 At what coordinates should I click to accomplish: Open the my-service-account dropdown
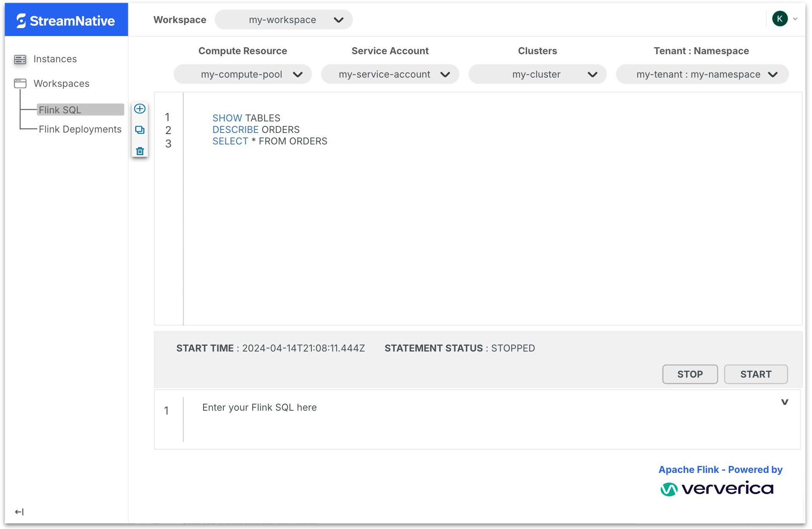[x=390, y=74]
